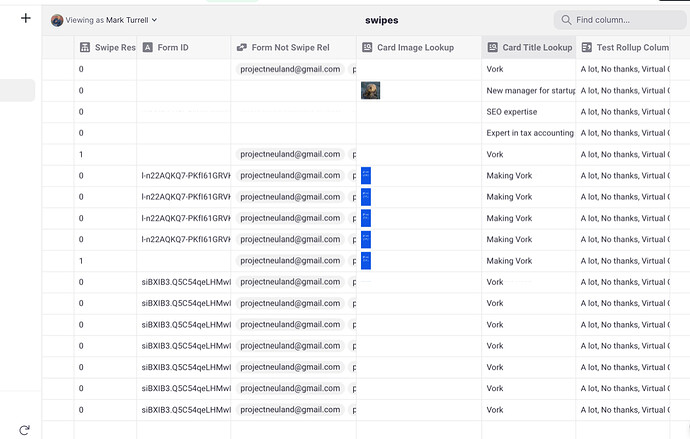Click the Card Title Lookup column icon

click(x=493, y=47)
